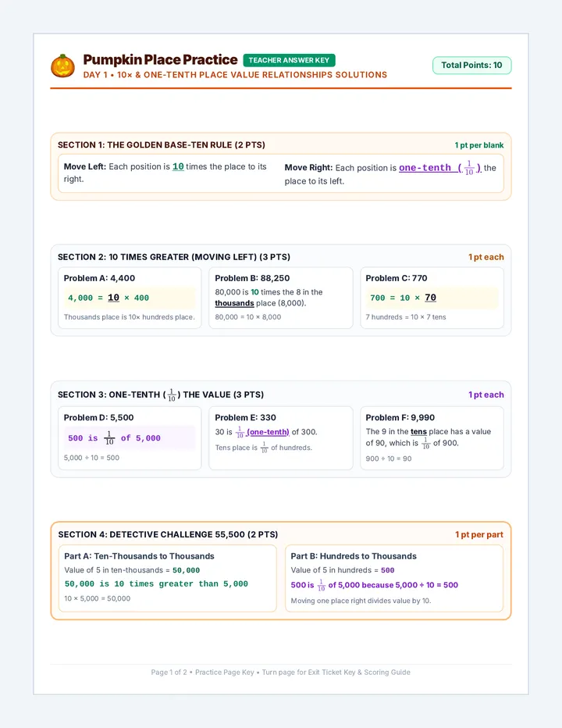This screenshot has height=728, width=562.
Task: Click the 'TEACHER ANSWER KEY' badge
Action: 289,60
